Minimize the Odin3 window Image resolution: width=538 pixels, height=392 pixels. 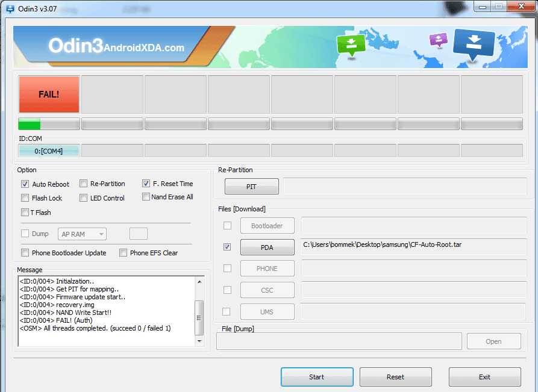coord(482,7)
